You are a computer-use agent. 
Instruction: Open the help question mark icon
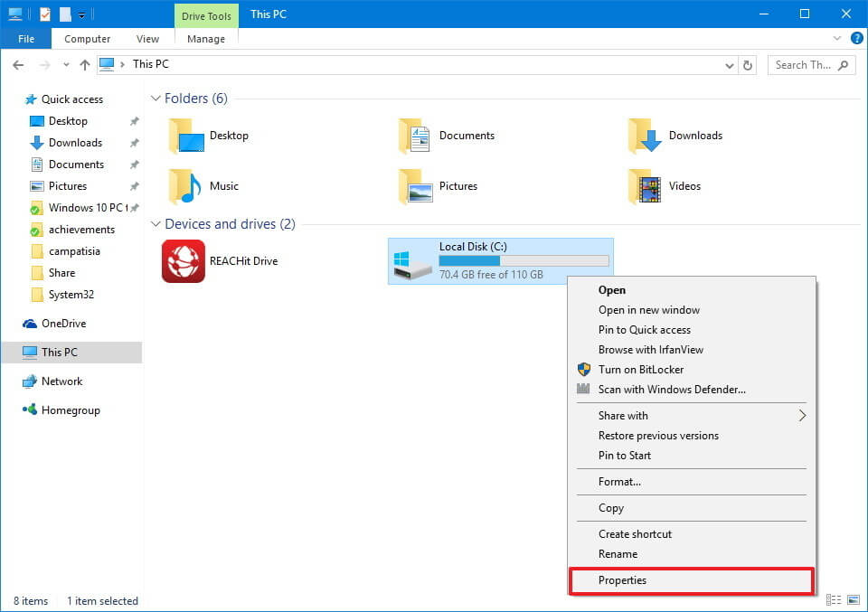(856, 38)
